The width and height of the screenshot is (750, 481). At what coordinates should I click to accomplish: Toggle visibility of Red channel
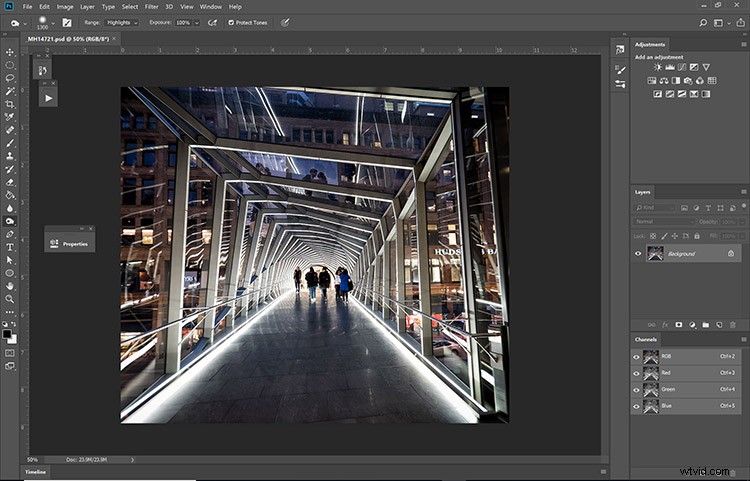pos(636,373)
